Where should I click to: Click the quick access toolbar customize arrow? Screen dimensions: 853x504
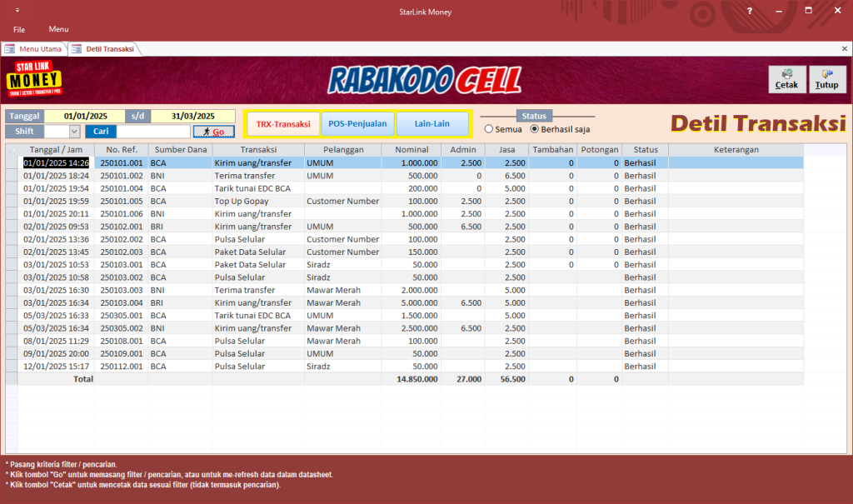point(17,10)
